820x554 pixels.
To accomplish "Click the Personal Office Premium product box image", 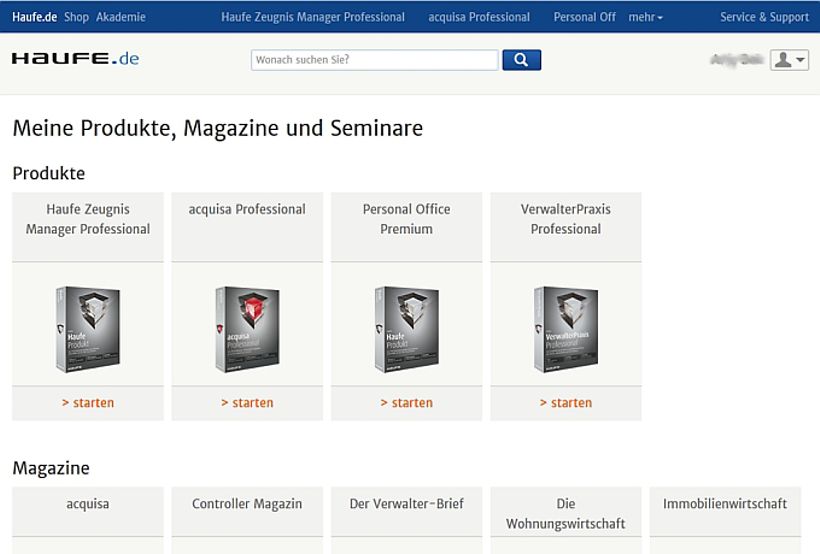I will coord(407,329).
